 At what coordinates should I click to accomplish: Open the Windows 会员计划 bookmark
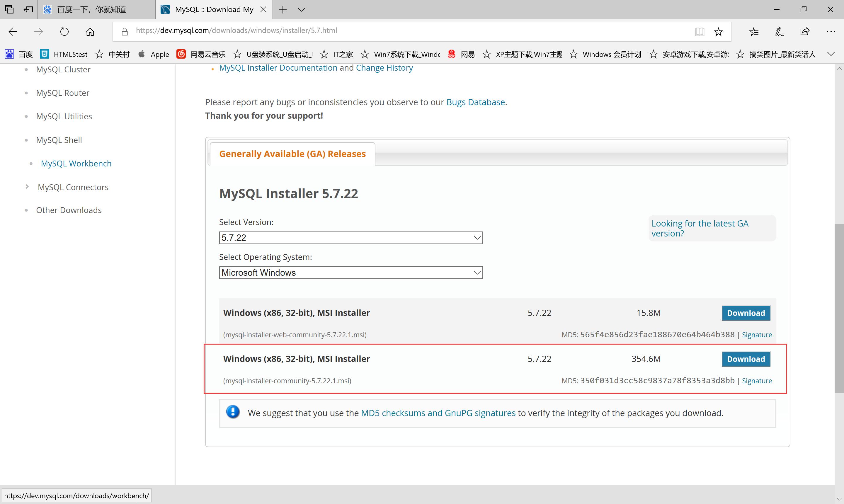(x=605, y=54)
